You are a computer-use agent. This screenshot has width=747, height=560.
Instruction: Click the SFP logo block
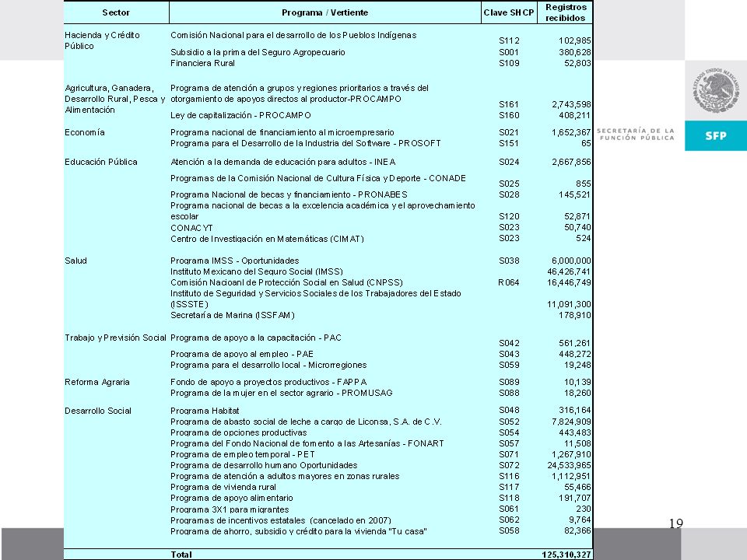[716, 135]
